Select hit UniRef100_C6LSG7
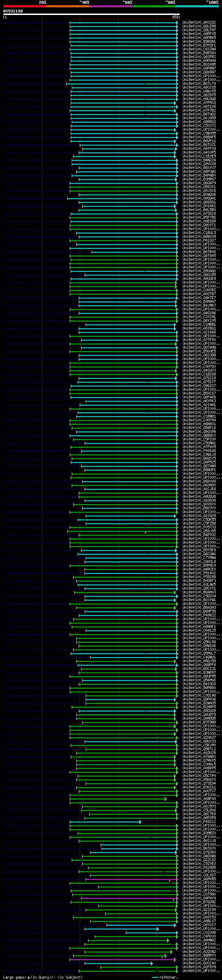 [x=199, y=875]
